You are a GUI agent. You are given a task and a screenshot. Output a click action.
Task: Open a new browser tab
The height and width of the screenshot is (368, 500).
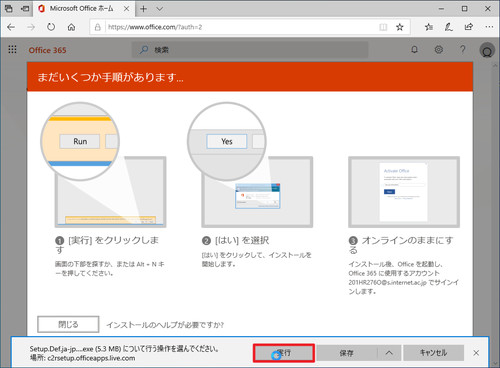(143, 9)
